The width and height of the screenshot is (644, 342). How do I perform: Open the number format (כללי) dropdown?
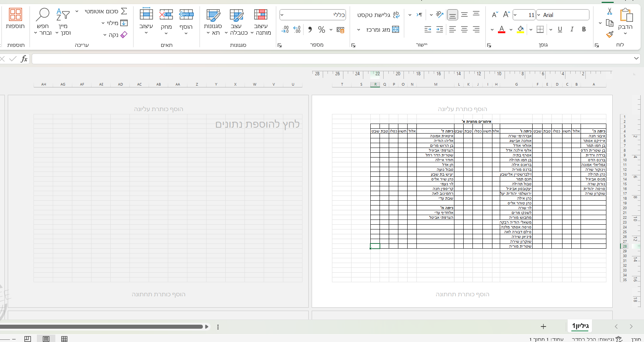(x=282, y=15)
